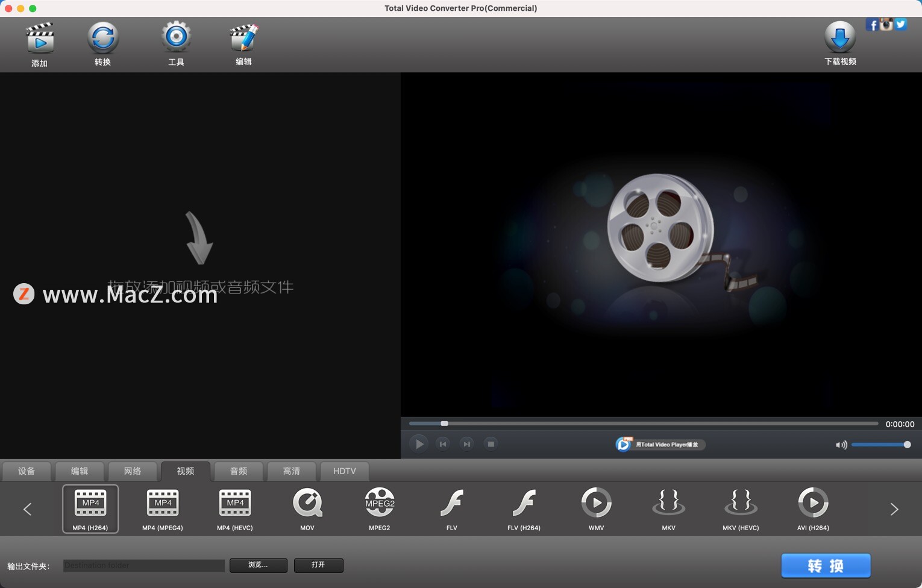
Task: Click the 下载视频 download icon
Action: 840,37
